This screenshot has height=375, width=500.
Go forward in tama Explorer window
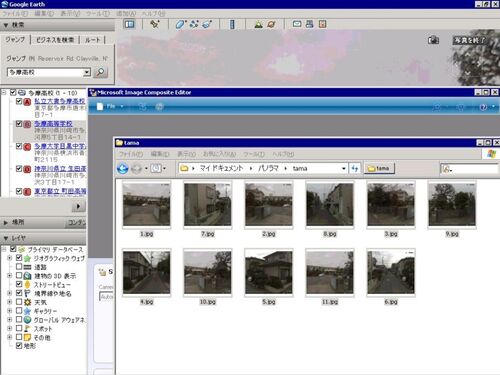(136, 169)
